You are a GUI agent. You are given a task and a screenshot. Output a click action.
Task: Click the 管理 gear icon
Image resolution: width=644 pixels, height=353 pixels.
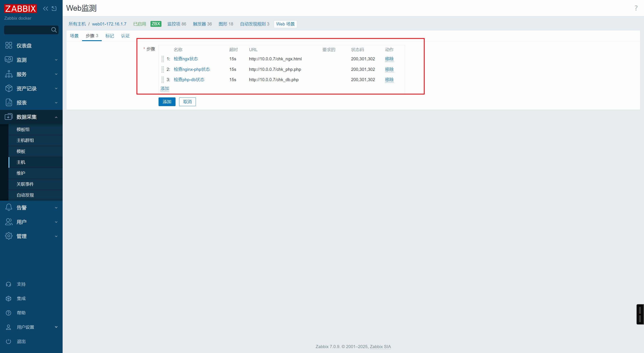pos(9,236)
